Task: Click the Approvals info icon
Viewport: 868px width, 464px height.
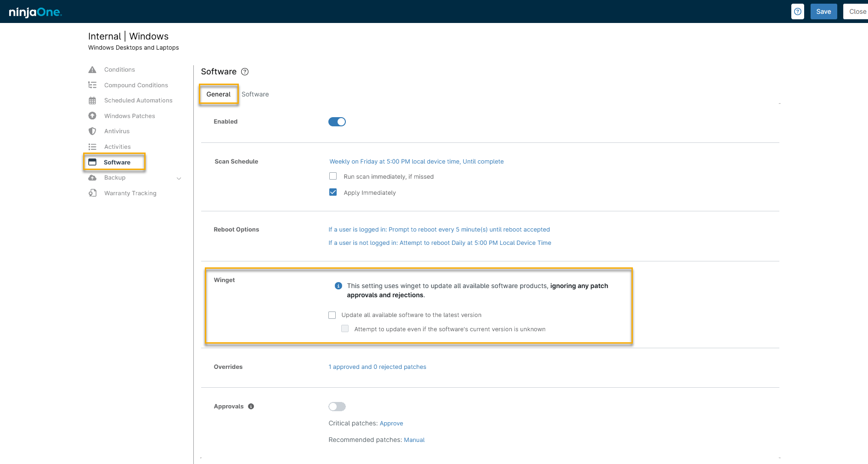Action: click(251, 407)
